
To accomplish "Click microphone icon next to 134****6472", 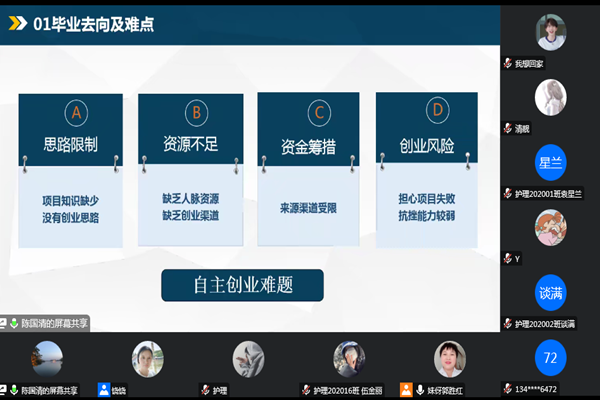I will click(508, 389).
